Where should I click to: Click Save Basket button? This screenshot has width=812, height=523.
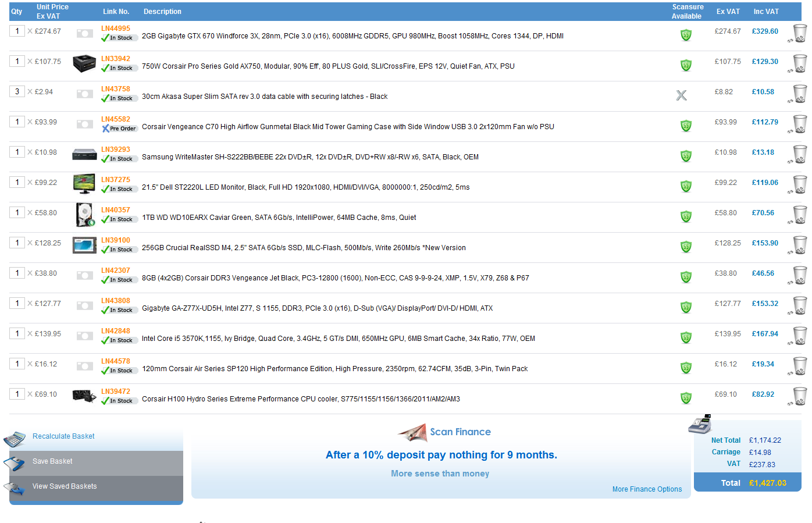(52, 461)
